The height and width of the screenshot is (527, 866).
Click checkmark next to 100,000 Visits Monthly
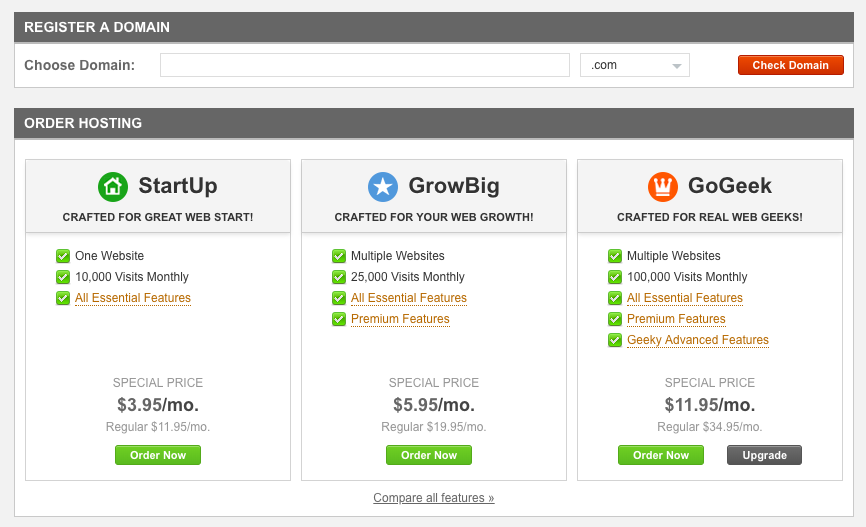click(x=615, y=277)
